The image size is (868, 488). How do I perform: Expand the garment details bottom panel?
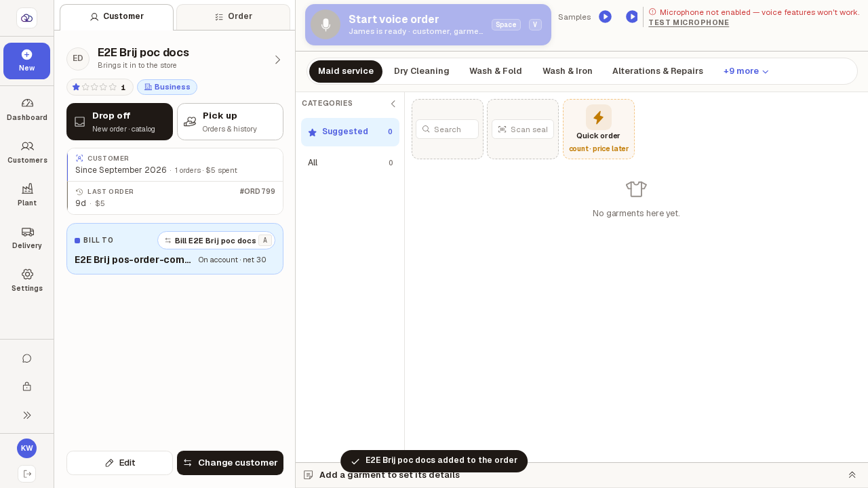pos(852,475)
